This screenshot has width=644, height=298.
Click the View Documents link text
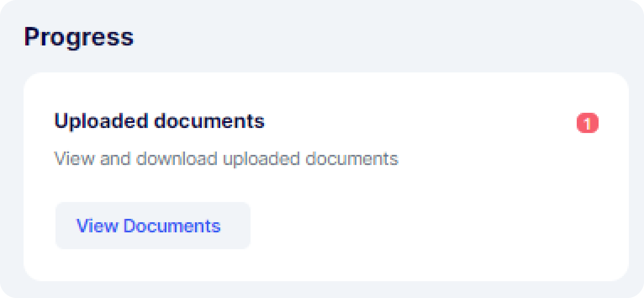coord(148,226)
